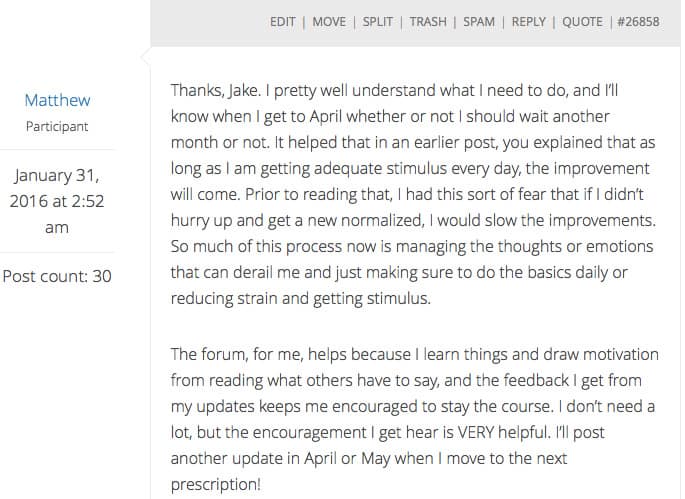Screen dimensions: 685x499
Task: Open the #26858 post permalink
Action: pos(638,22)
